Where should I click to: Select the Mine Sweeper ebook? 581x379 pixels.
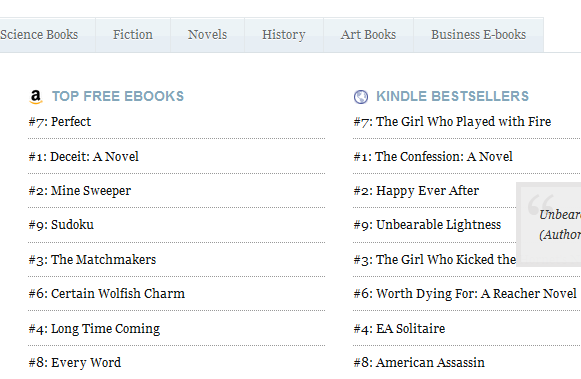click(x=80, y=191)
